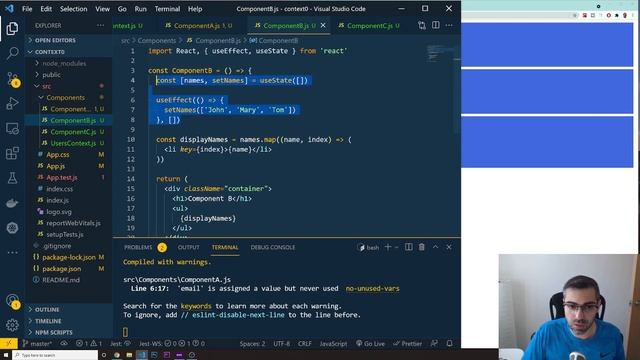Change Spaces: 2 indentation setting
The width and height of the screenshot is (640, 360).
click(252, 344)
